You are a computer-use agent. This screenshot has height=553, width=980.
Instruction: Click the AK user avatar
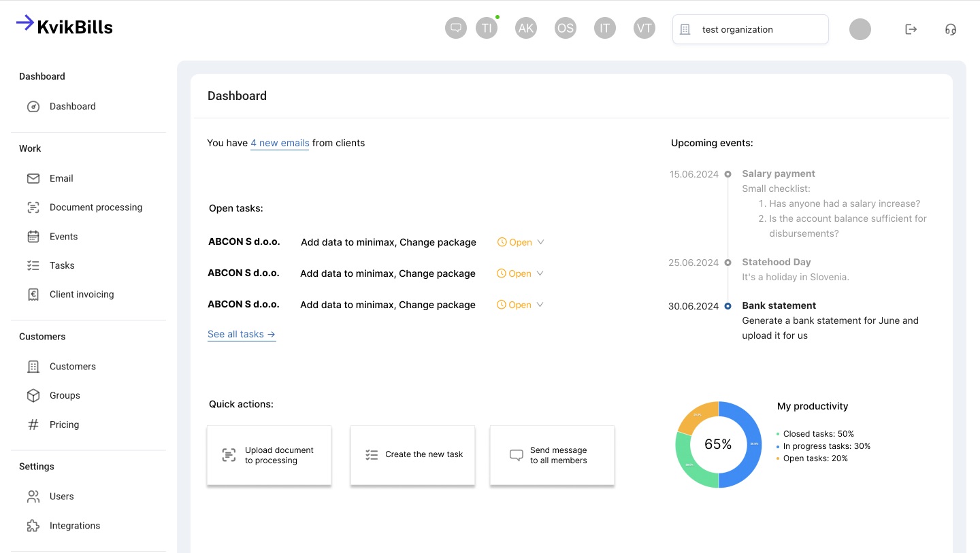(x=525, y=28)
